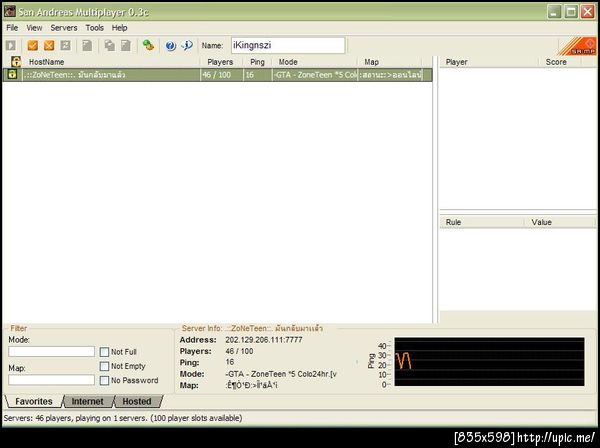Image resolution: width=600 pixels, height=448 pixels.
Task: Open the File menu
Action: click(x=12, y=28)
